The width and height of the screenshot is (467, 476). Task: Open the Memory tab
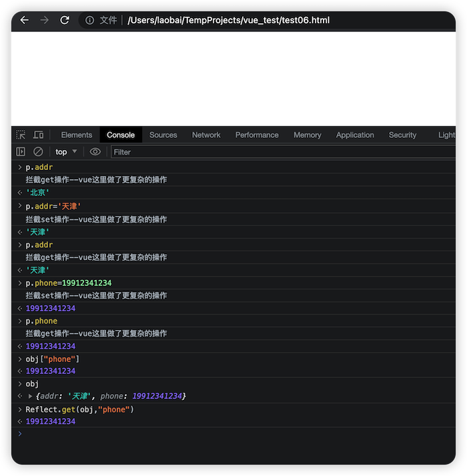tap(307, 135)
